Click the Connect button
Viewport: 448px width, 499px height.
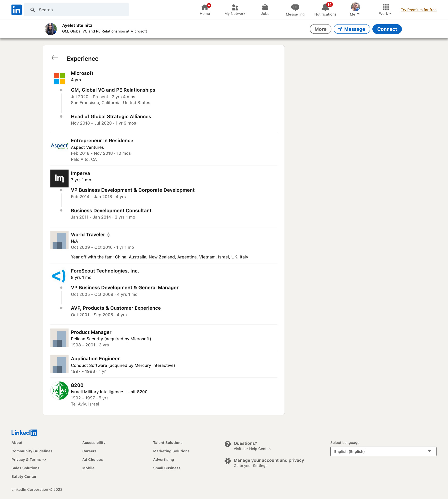(387, 29)
